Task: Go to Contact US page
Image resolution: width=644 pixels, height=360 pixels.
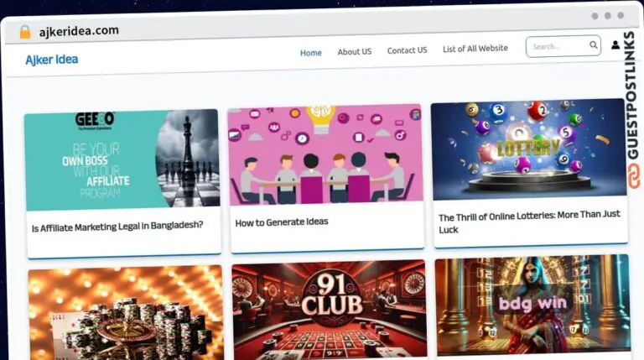Action: point(407,50)
